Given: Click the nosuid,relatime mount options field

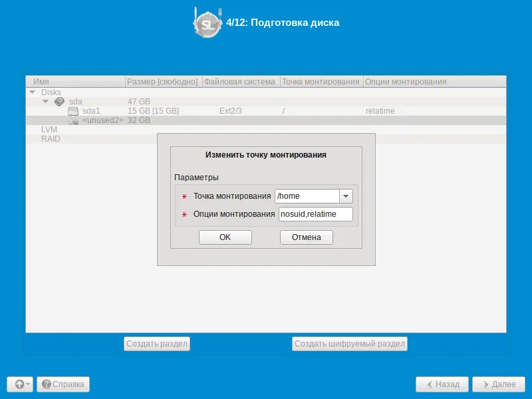Looking at the screenshot, I should [315, 214].
